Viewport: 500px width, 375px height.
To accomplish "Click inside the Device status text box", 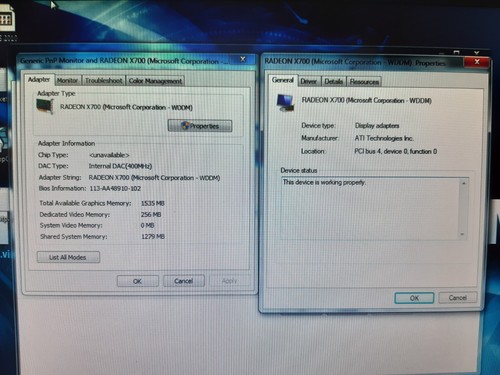I will (x=370, y=209).
